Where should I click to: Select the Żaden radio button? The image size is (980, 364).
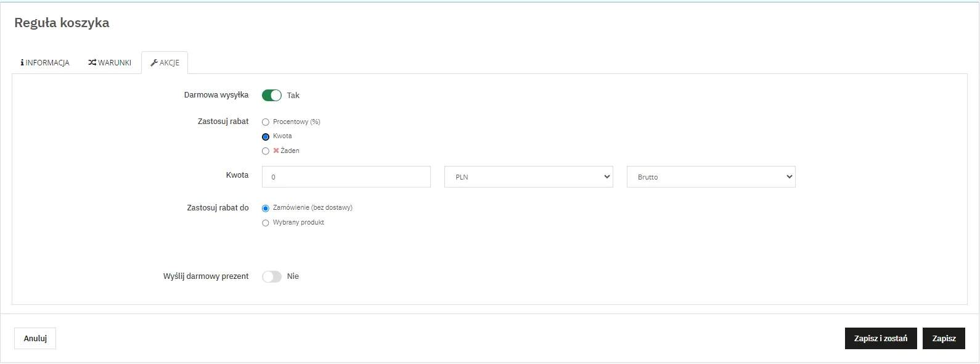(266, 151)
